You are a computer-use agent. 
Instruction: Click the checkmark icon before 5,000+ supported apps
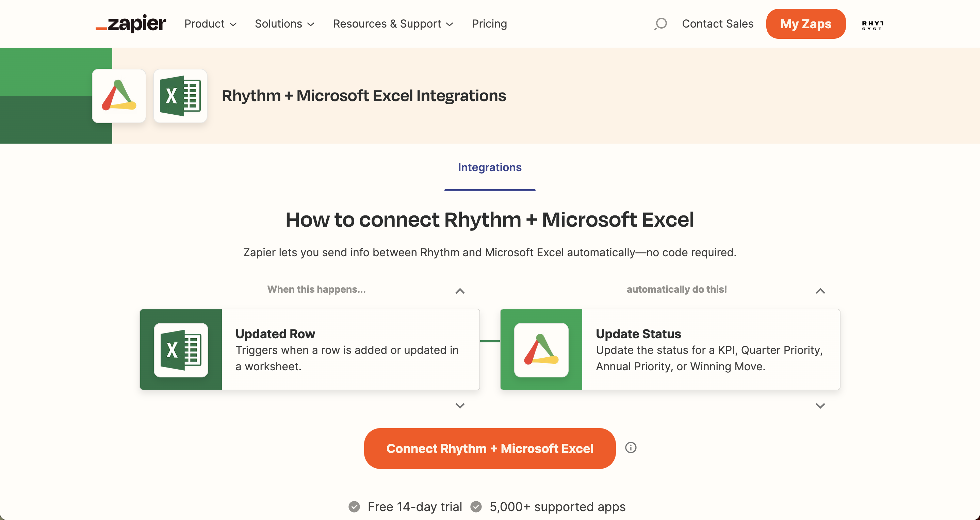tap(476, 507)
